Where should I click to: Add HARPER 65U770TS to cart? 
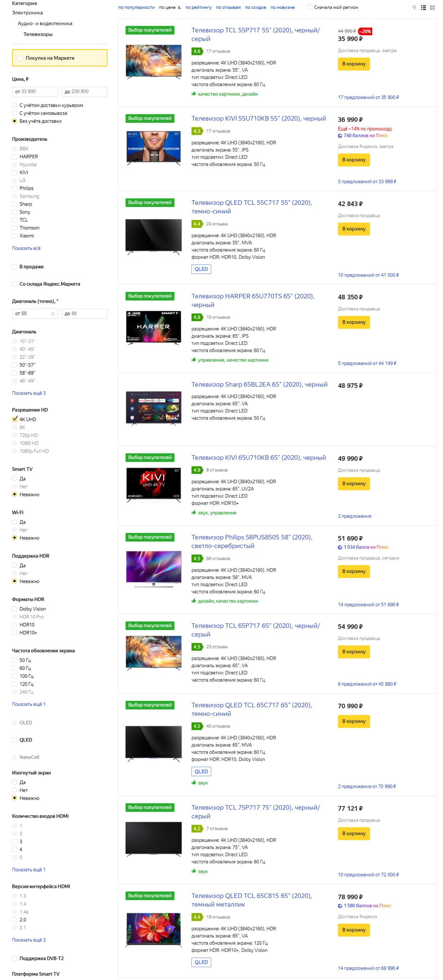click(x=353, y=322)
